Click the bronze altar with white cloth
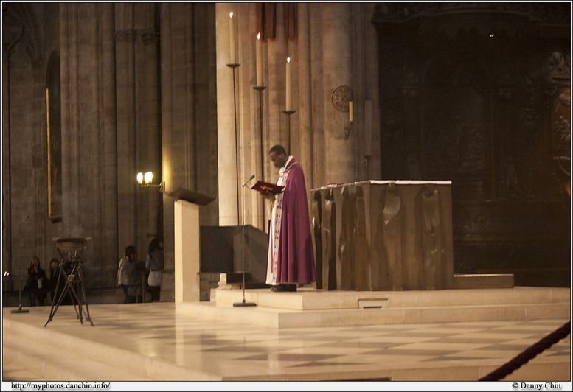Image resolution: width=573 pixels, height=392 pixels. pyautogui.click(x=383, y=234)
